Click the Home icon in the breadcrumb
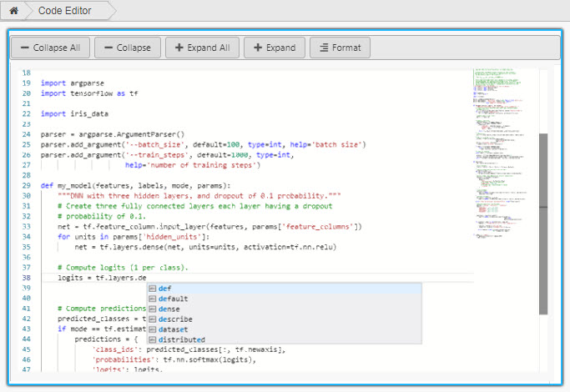Screen dimensions: 570x392 pos(13,11)
